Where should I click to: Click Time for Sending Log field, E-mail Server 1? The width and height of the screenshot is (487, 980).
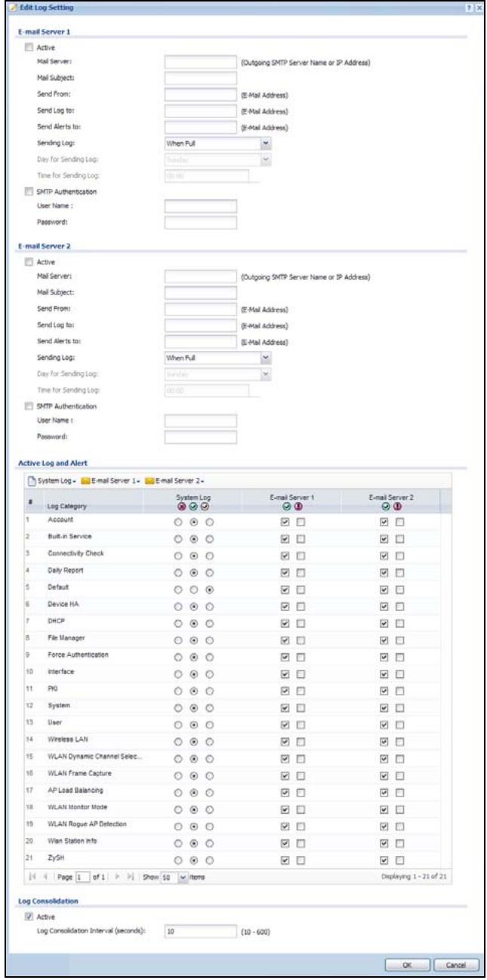point(207,174)
